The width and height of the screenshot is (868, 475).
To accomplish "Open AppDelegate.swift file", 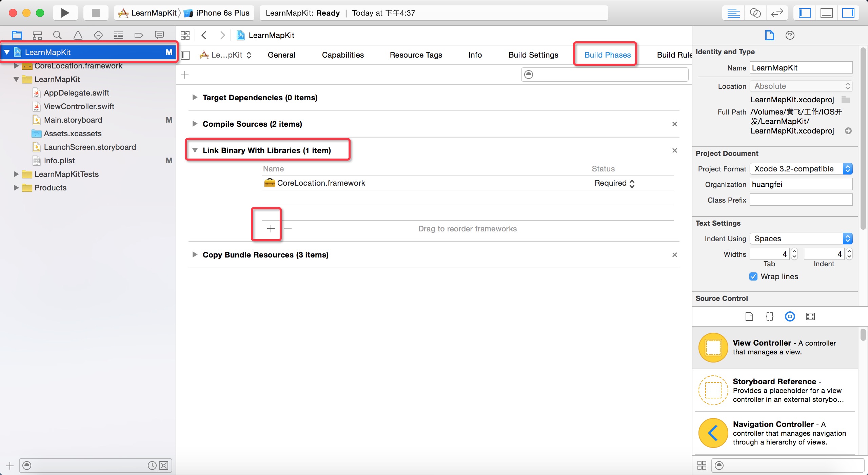I will [x=76, y=93].
